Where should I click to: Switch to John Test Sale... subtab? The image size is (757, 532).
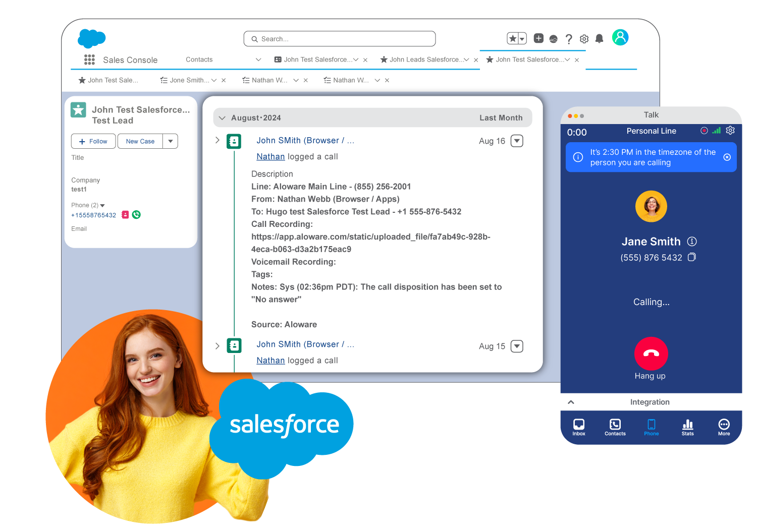[x=109, y=80]
